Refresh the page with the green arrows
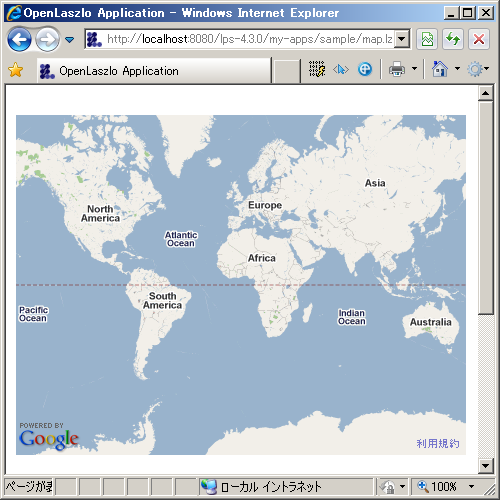The height and width of the screenshot is (500, 500). pyautogui.click(x=453, y=39)
